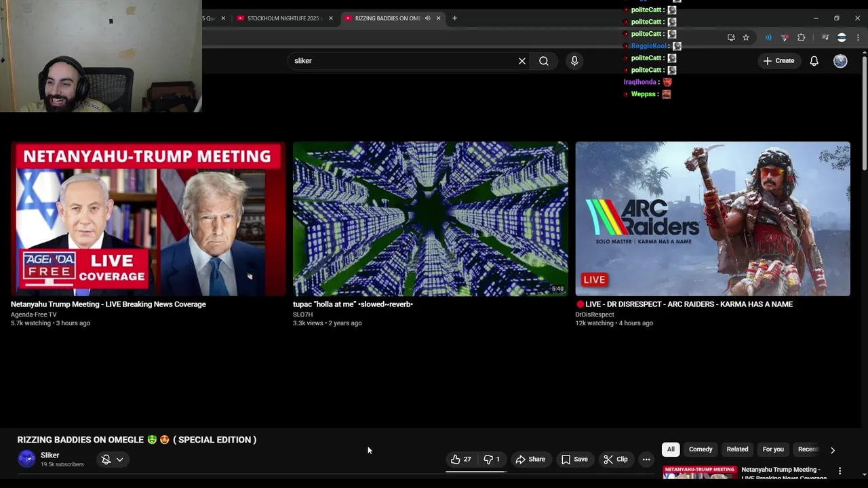Start voice search with microphone icon

pos(574,61)
